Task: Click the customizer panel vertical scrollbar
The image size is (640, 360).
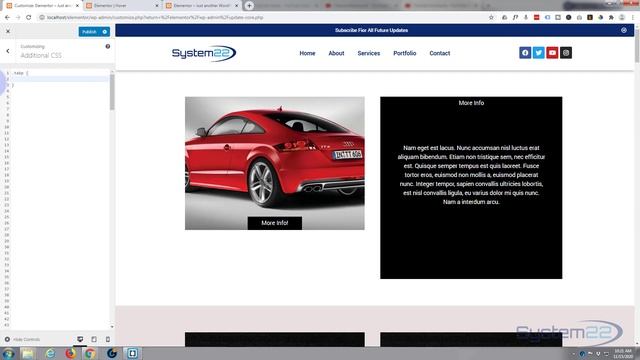Action: 112,92
